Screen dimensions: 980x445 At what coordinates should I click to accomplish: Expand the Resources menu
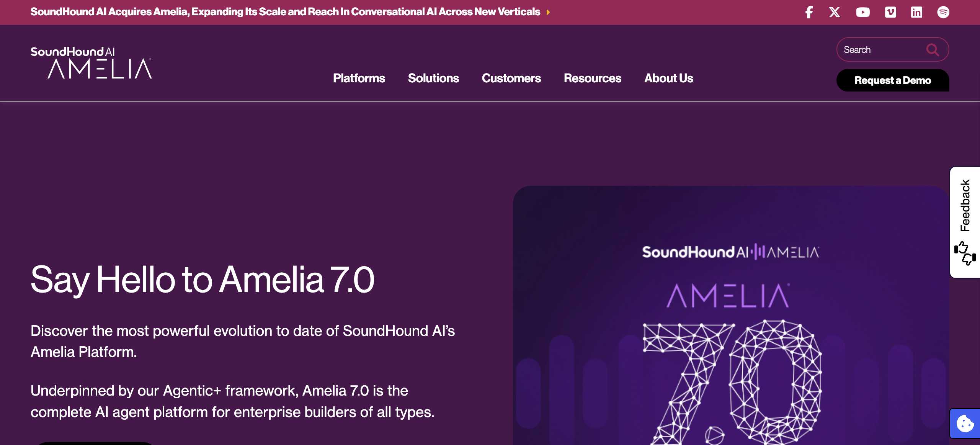pos(592,78)
